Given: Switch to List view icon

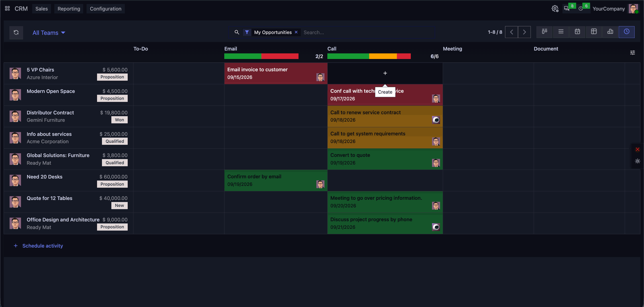Looking at the screenshot, I should pos(561,32).
